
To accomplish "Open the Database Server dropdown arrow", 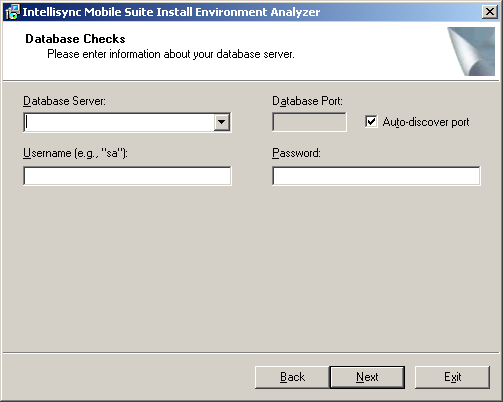I will coord(222,122).
